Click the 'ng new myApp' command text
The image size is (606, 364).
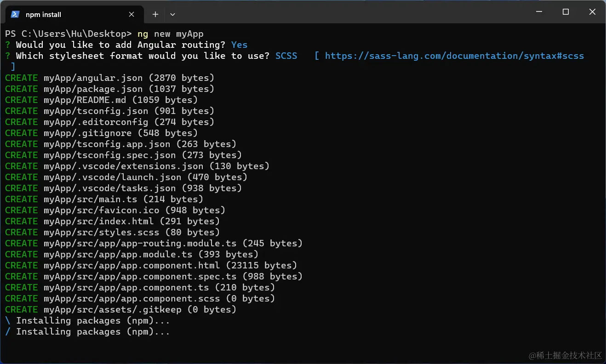(170, 34)
